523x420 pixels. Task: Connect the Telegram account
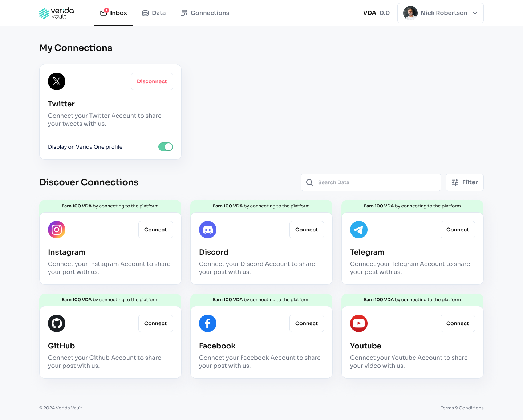[458, 230]
